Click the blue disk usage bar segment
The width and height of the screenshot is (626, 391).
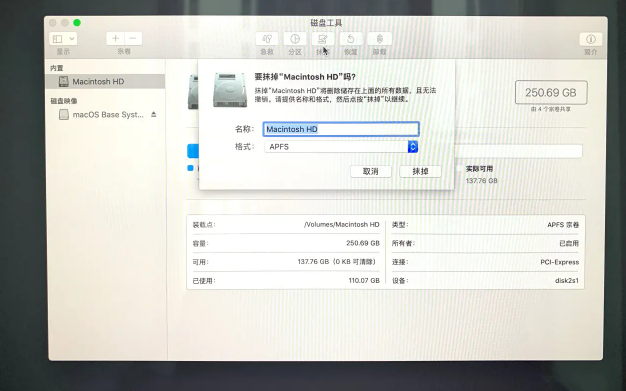[x=193, y=151]
